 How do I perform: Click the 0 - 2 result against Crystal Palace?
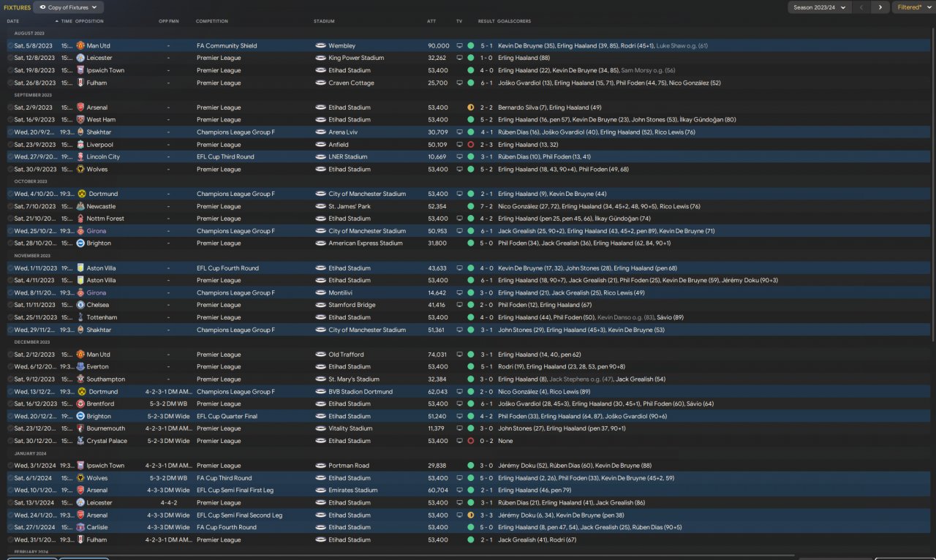pyautogui.click(x=486, y=442)
